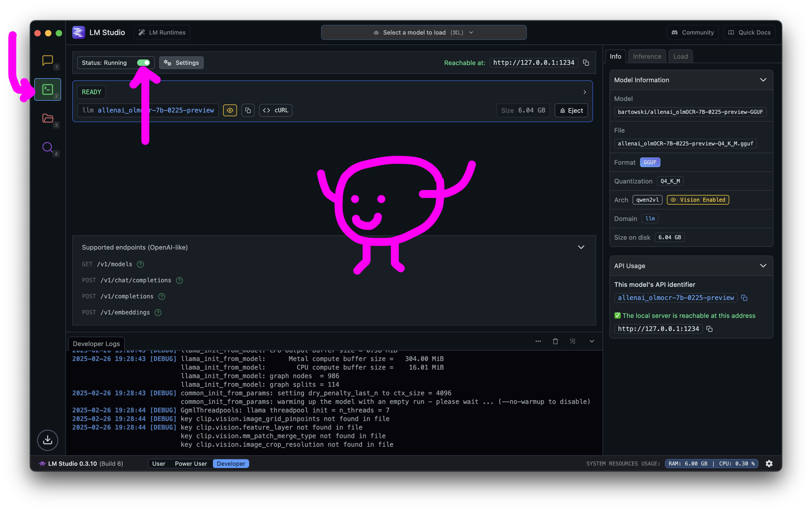Select the Developer Logs tab
This screenshot has width=812, height=511.
[x=96, y=344]
